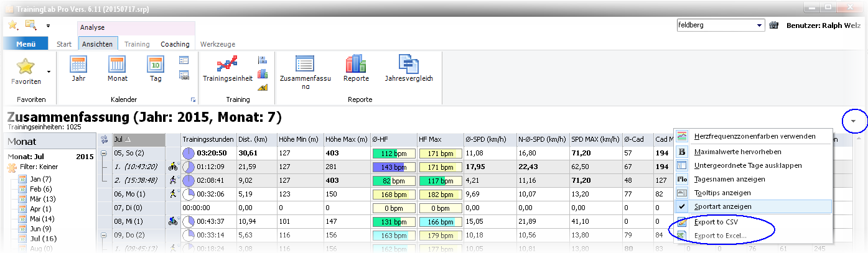Screen dimensions: 868x253
Task: Click the small bar-chart icon in Training group
Action: 263,73
